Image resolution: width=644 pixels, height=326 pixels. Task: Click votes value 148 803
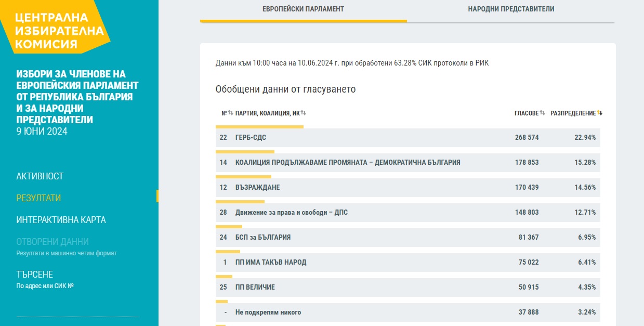pyautogui.click(x=527, y=213)
